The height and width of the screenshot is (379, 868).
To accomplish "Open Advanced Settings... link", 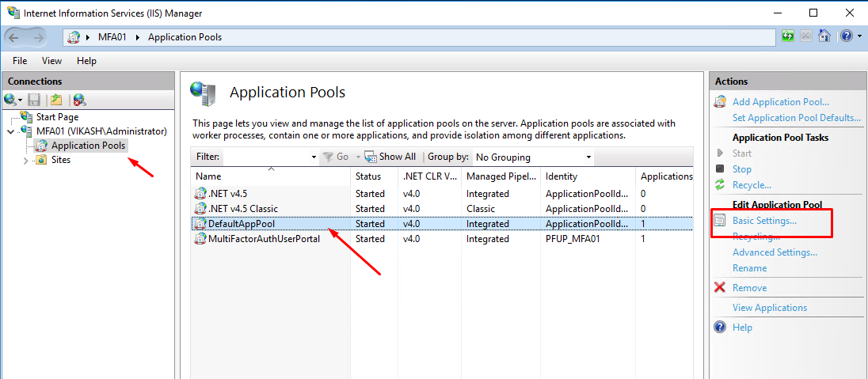I will [775, 252].
